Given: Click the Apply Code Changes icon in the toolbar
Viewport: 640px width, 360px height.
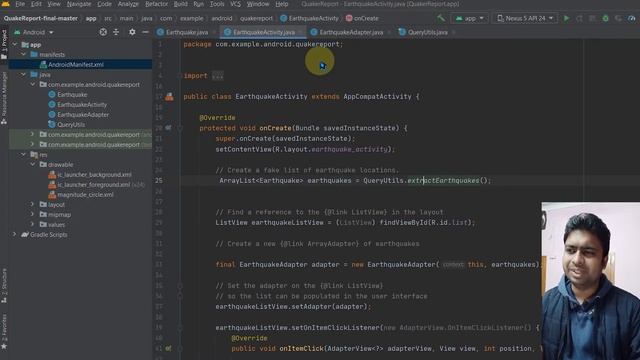Looking at the screenshot, I should click(592, 18).
